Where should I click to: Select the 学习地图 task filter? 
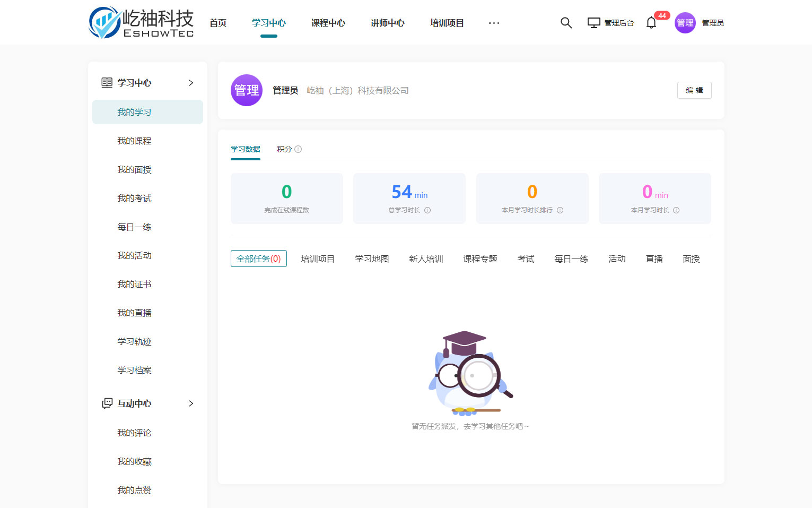point(372,259)
